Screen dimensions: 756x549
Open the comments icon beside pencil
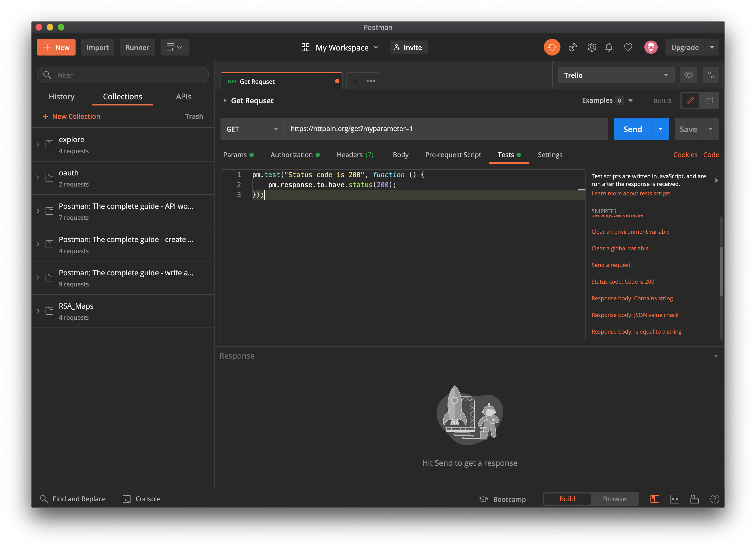tap(709, 100)
